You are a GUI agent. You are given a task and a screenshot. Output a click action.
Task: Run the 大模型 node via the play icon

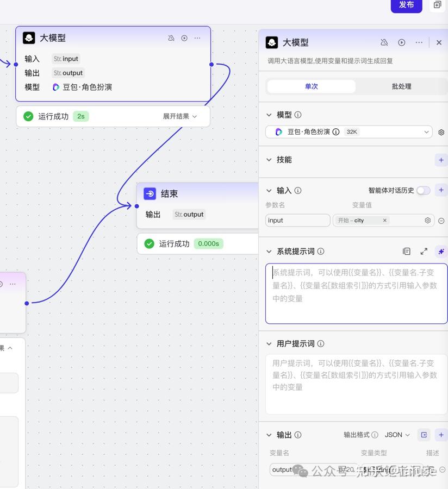coord(184,38)
